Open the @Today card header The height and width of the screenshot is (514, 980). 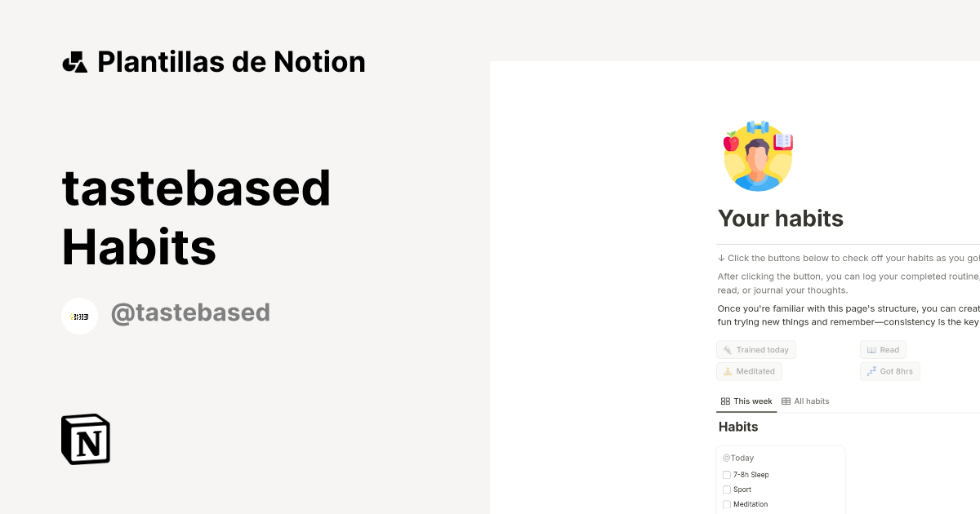click(737, 458)
